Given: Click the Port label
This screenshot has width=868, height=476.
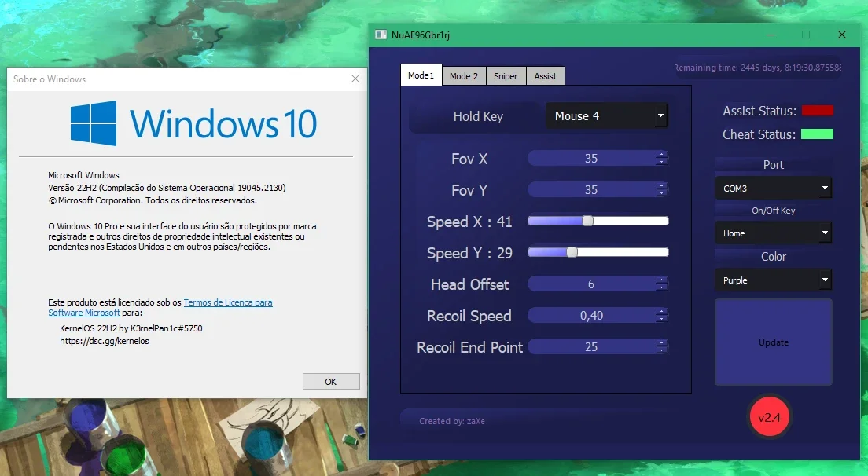Looking at the screenshot, I should (x=774, y=165).
